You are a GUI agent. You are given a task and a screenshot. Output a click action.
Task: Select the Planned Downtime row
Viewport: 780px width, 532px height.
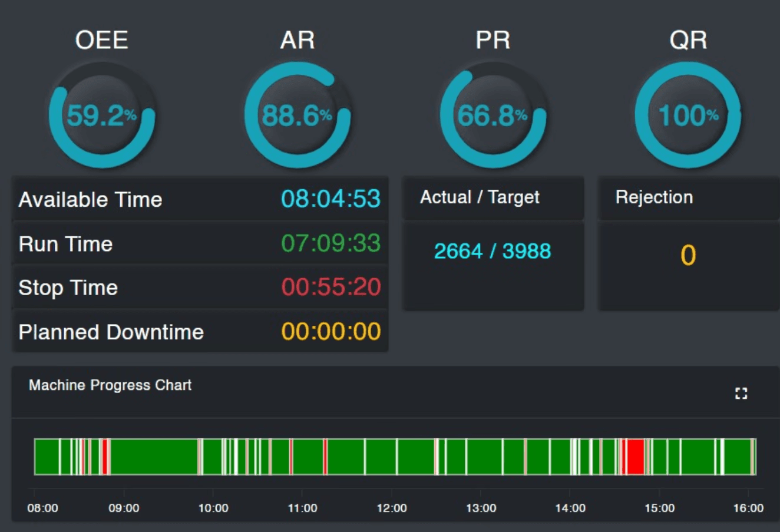(200, 332)
